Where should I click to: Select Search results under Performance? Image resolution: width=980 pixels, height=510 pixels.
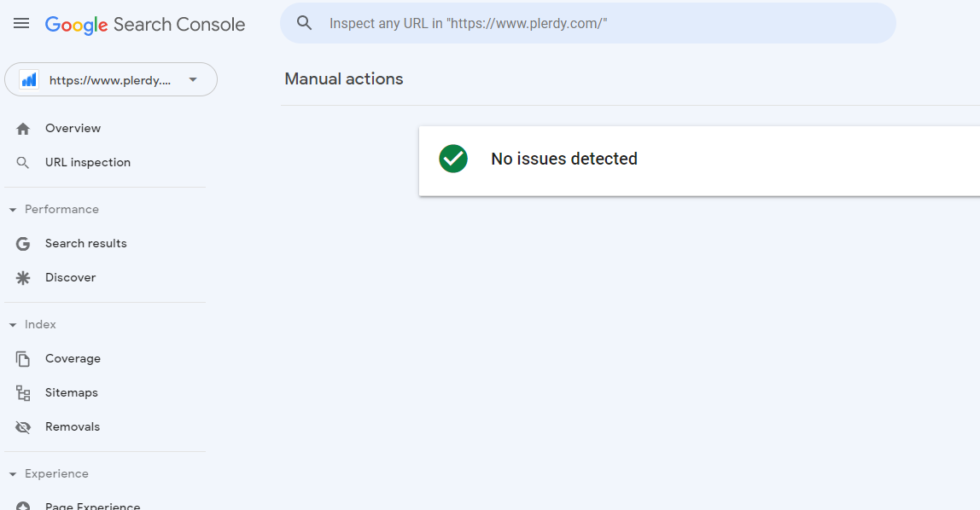point(85,243)
